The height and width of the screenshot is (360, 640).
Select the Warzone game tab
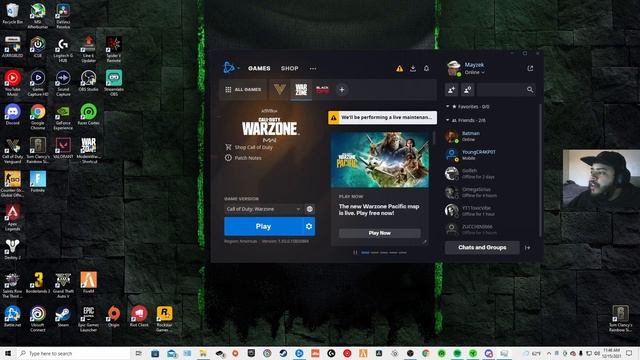(x=301, y=89)
